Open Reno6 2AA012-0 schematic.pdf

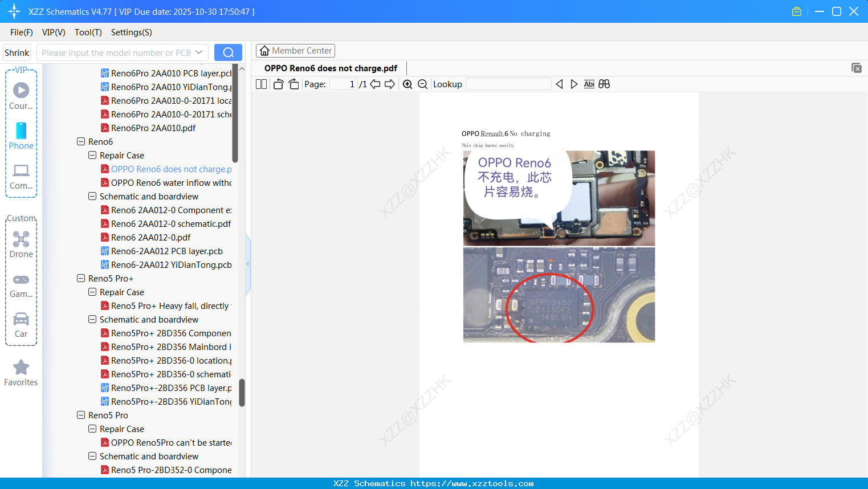[166, 223]
